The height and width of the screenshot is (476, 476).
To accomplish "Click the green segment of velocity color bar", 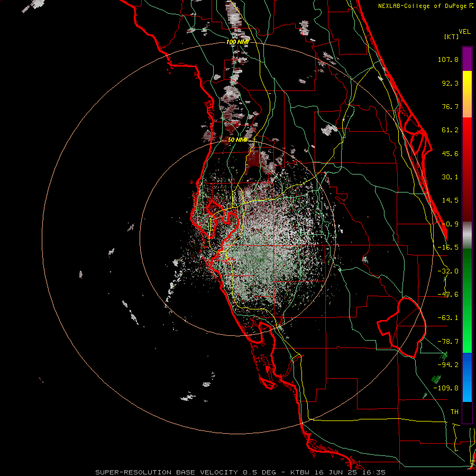I will click(467, 300).
